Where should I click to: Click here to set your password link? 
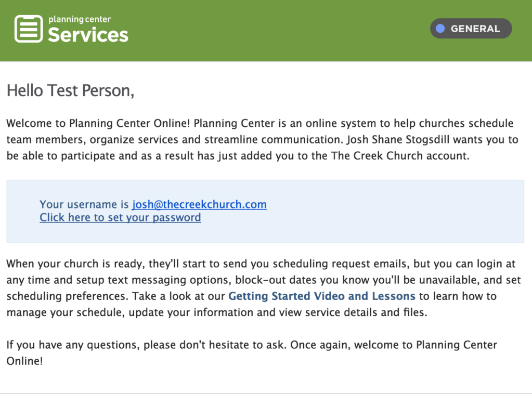121,217
